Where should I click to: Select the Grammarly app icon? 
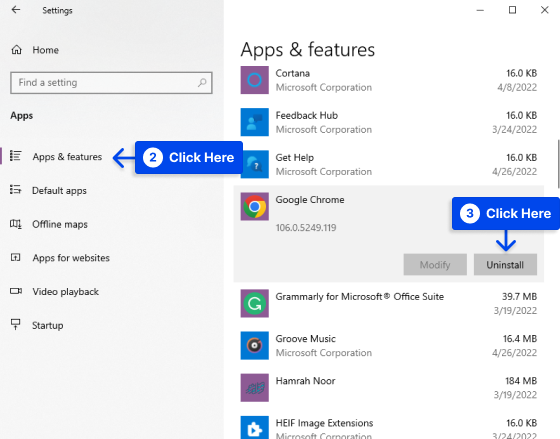point(254,303)
